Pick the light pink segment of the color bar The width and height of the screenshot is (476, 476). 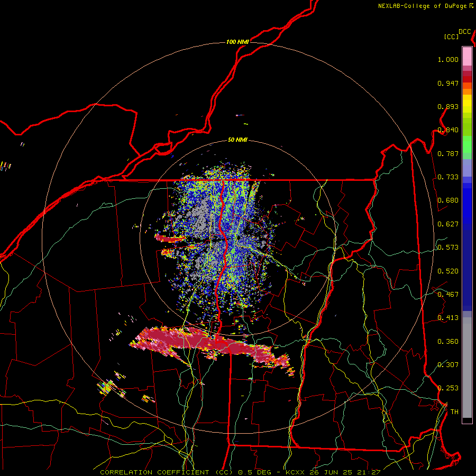[467, 56]
